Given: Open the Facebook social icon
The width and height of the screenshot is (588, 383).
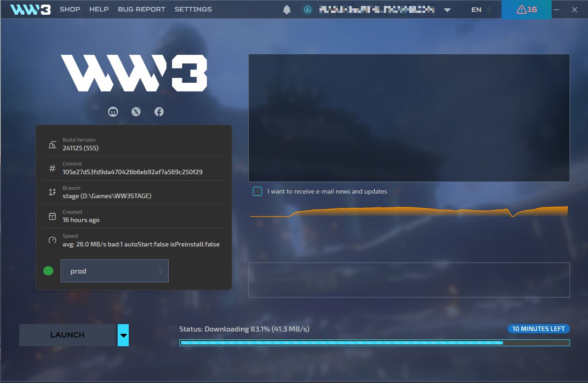Looking at the screenshot, I should (x=159, y=112).
